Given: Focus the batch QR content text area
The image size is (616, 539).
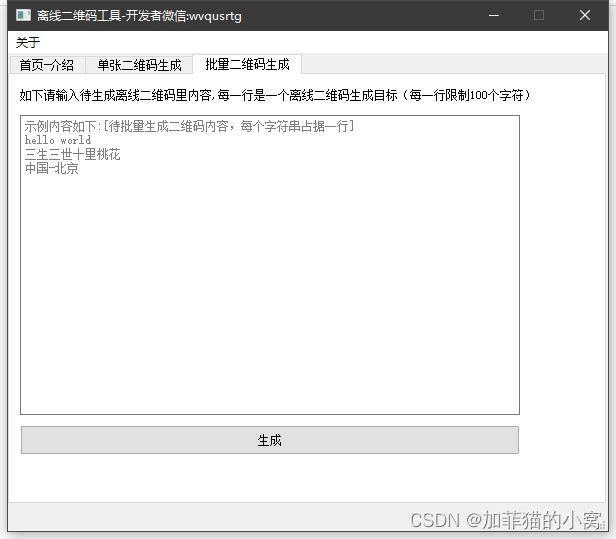Looking at the screenshot, I should (x=270, y=265).
